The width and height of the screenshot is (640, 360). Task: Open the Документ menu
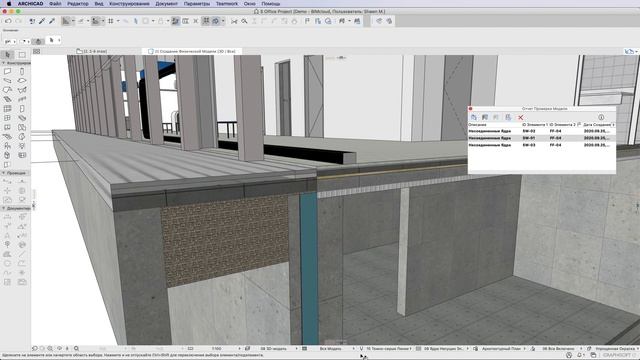point(167,4)
